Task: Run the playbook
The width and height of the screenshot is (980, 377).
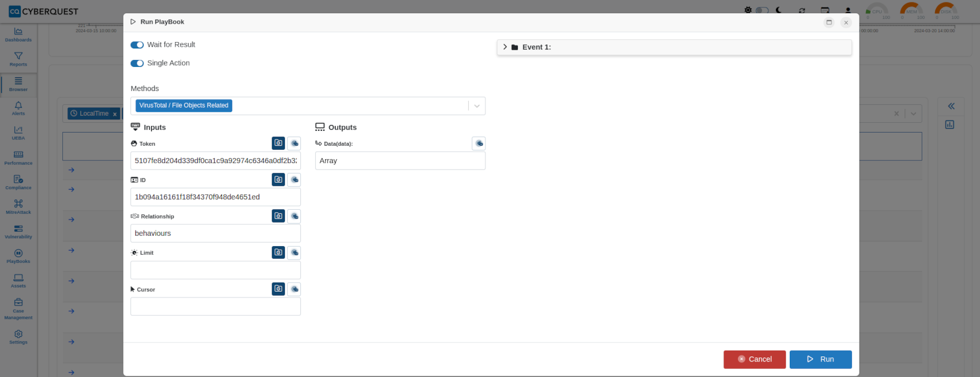Action: pos(820,359)
